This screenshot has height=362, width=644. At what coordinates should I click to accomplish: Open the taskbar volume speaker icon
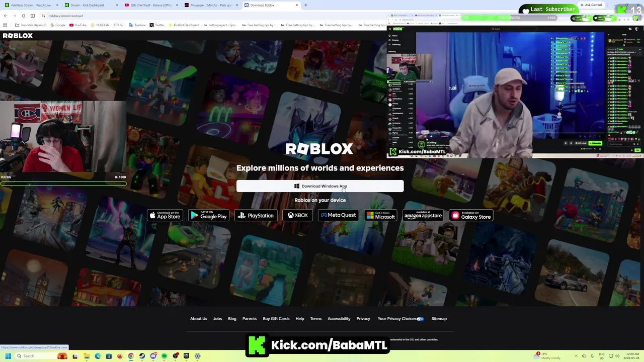pos(617,356)
